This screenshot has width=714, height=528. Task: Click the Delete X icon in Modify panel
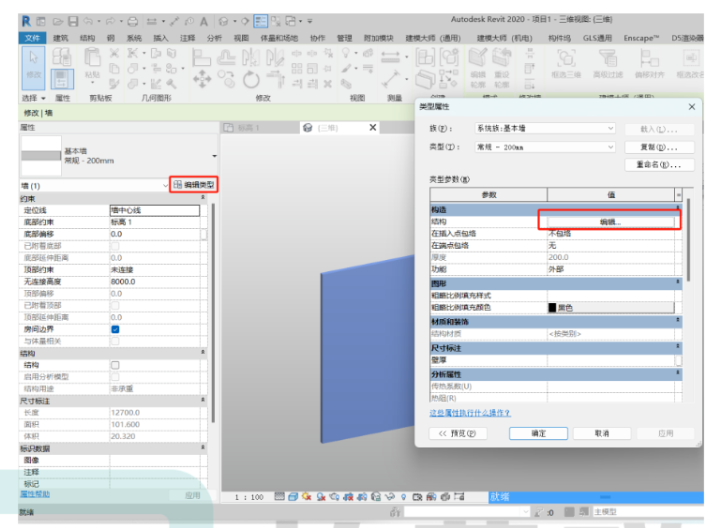(x=327, y=84)
